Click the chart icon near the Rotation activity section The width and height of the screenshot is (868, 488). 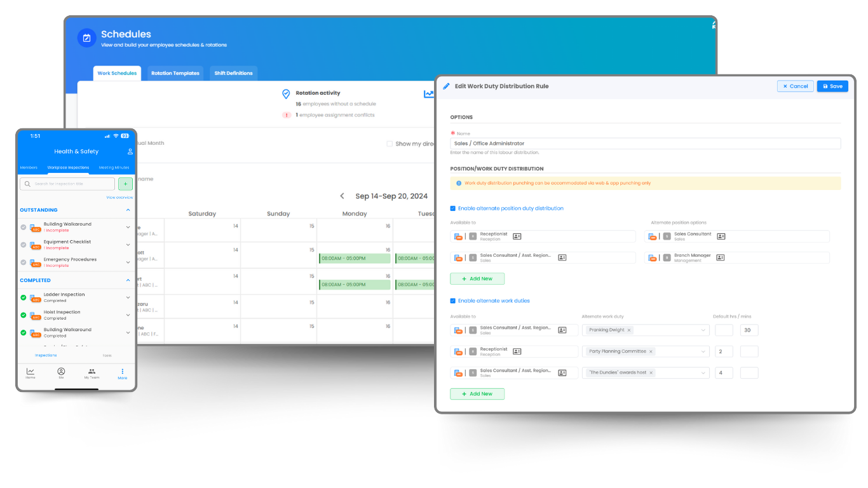429,93
